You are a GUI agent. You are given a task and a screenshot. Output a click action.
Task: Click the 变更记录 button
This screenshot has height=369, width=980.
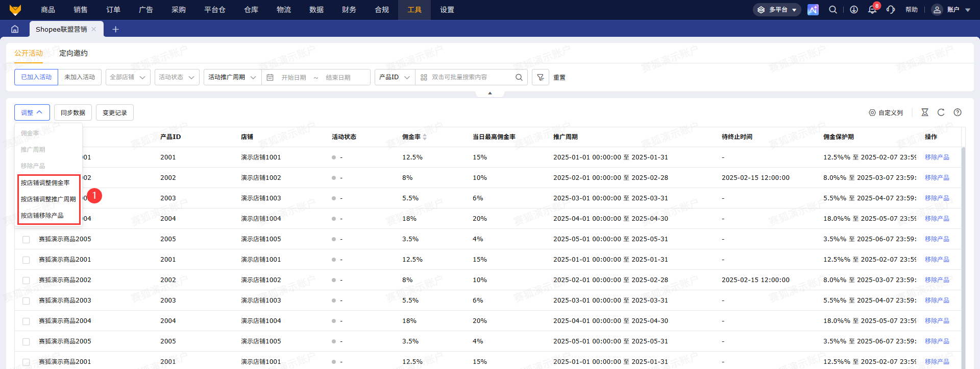pyautogui.click(x=115, y=112)
